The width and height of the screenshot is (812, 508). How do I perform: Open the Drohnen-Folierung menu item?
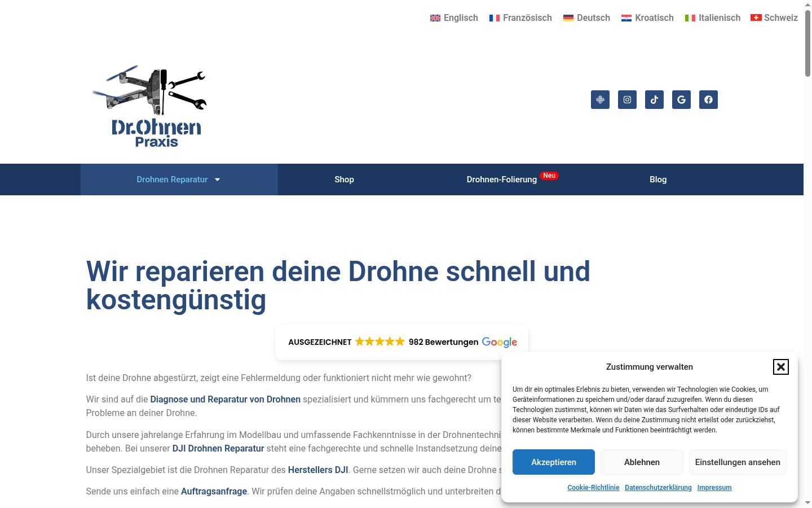click(502, 179)
